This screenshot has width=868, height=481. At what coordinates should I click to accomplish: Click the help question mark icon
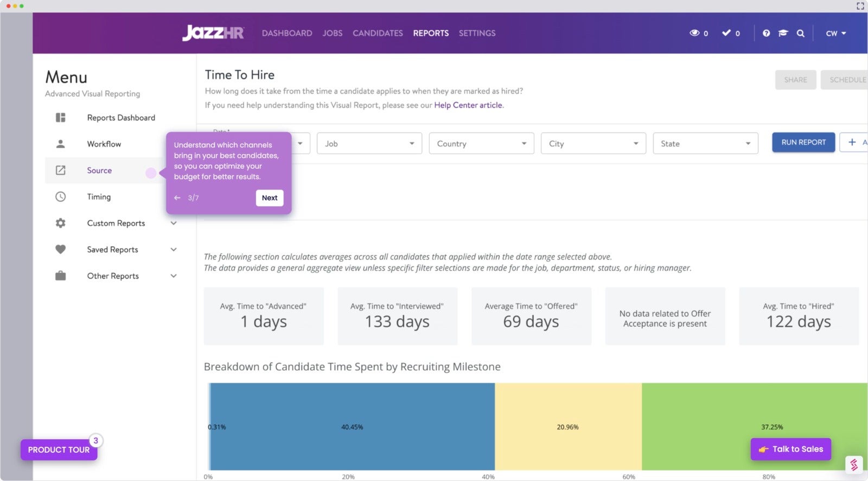click(766, 33)
